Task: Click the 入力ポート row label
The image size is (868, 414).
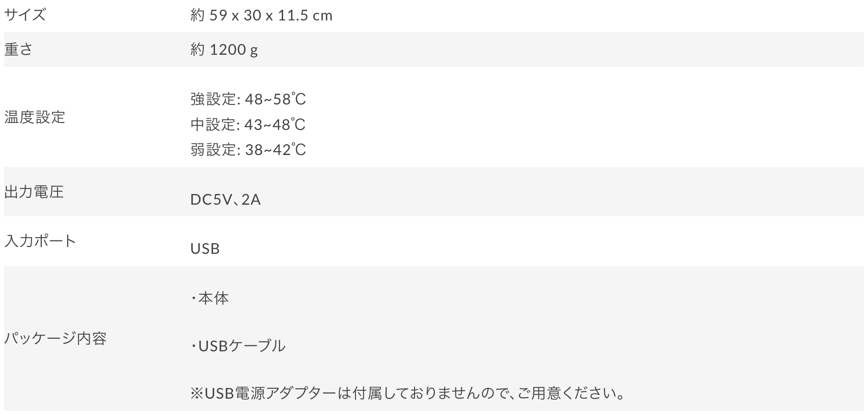Action: [x=40, y=241]
